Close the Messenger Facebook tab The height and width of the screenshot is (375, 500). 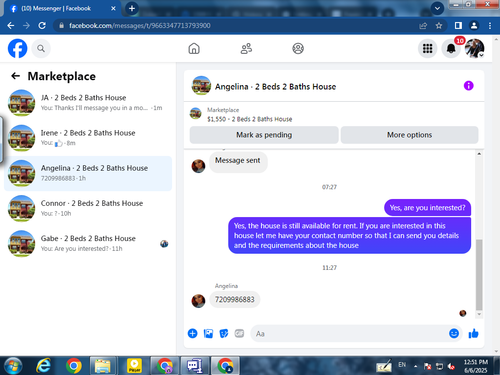(113, 8)
